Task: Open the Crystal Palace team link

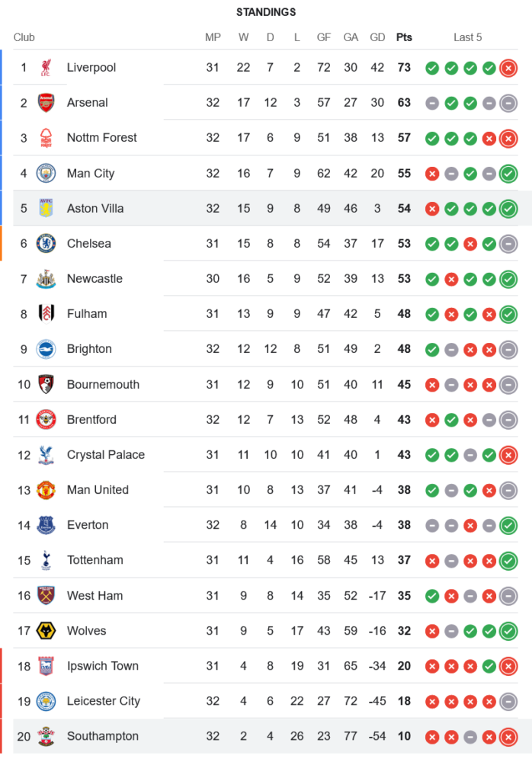Action: [x=105, y=455]
